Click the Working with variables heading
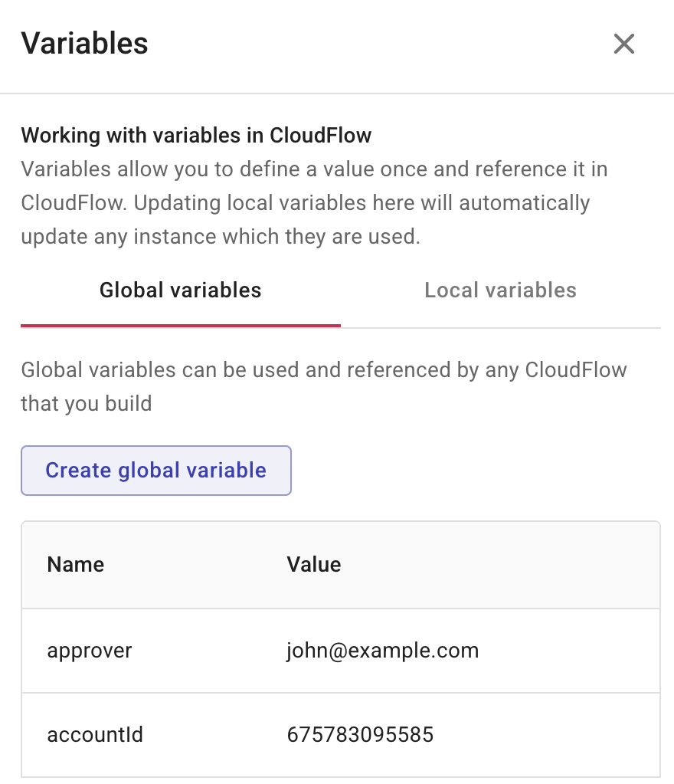 (196, 135)
